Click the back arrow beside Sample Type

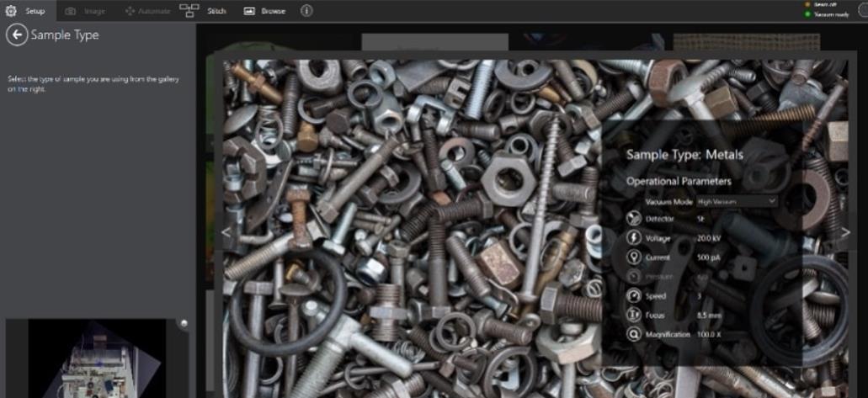[x=16, y=35]
